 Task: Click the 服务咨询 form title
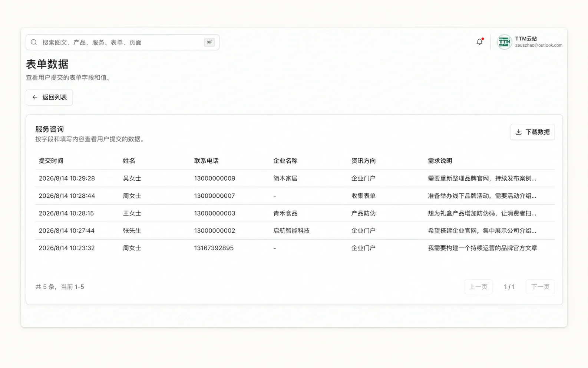[x=49, y=129]
